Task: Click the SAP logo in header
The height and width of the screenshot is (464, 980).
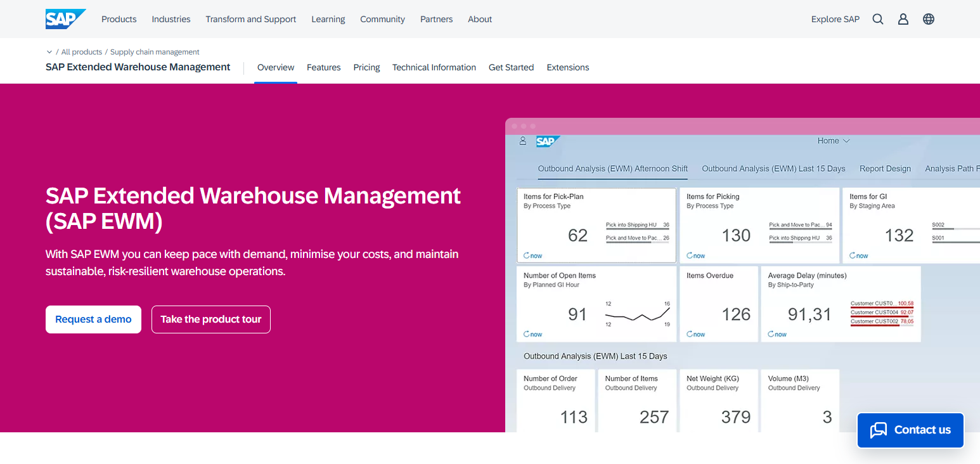Action: (65, 19)
